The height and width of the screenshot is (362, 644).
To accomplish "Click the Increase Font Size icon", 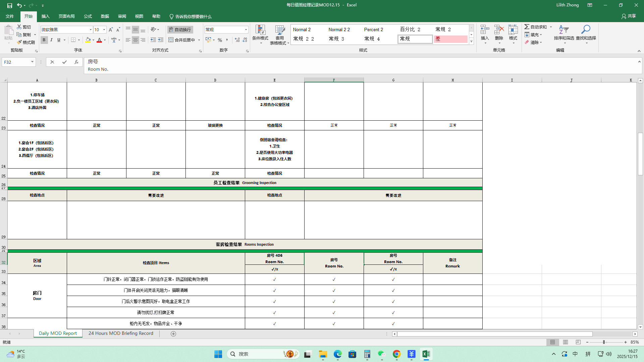I will pyautogui.click(x=111, y=30).
